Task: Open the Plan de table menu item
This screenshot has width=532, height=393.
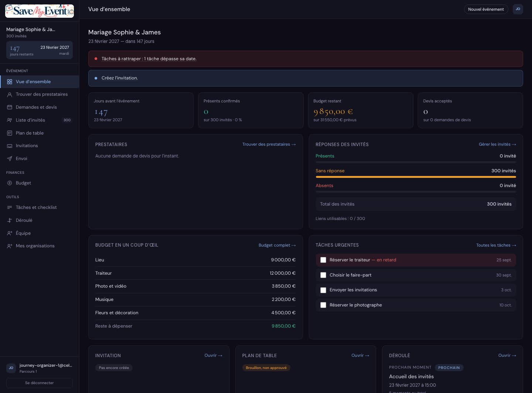Action: click(40, 133)
